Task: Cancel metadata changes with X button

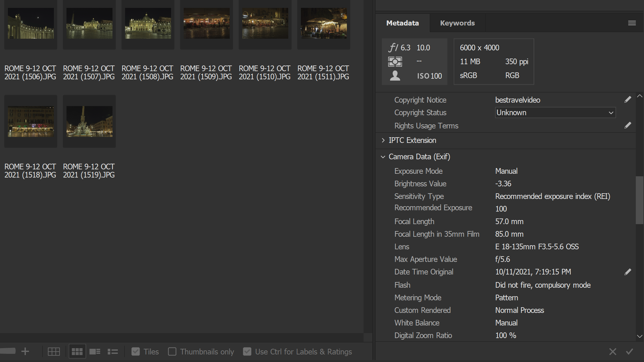Action: 612,352
